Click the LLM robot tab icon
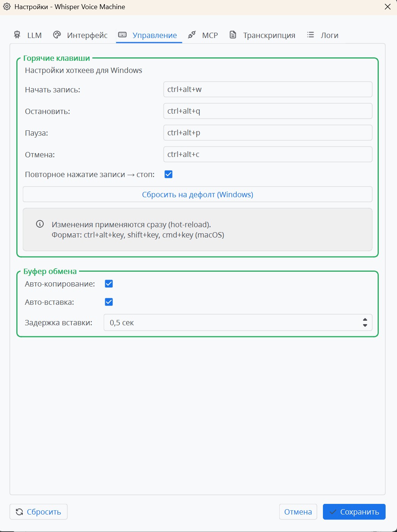Viewport: 397px width, 532px height. [x=17, y=35]
